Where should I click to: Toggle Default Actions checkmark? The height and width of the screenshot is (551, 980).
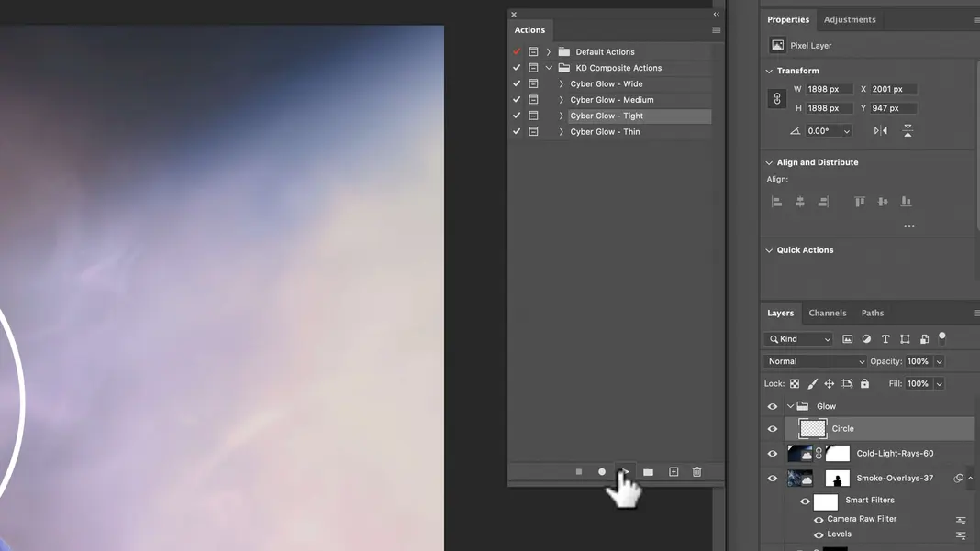(x=517, y=52)
